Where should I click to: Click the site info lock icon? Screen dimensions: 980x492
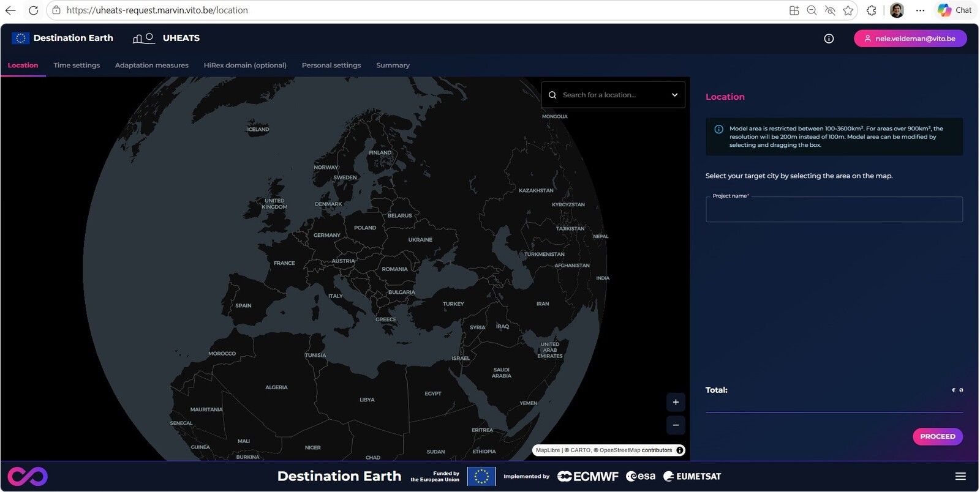pos(56,10)
